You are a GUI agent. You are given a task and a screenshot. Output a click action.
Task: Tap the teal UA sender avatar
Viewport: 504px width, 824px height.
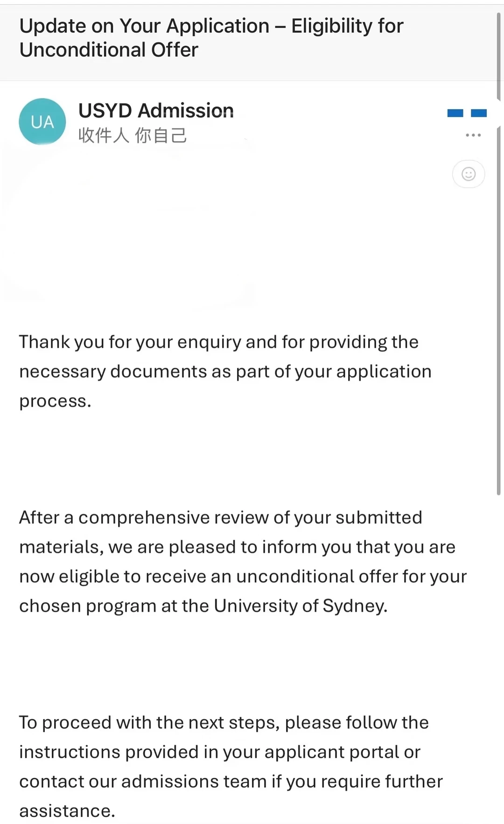[42, 121]
